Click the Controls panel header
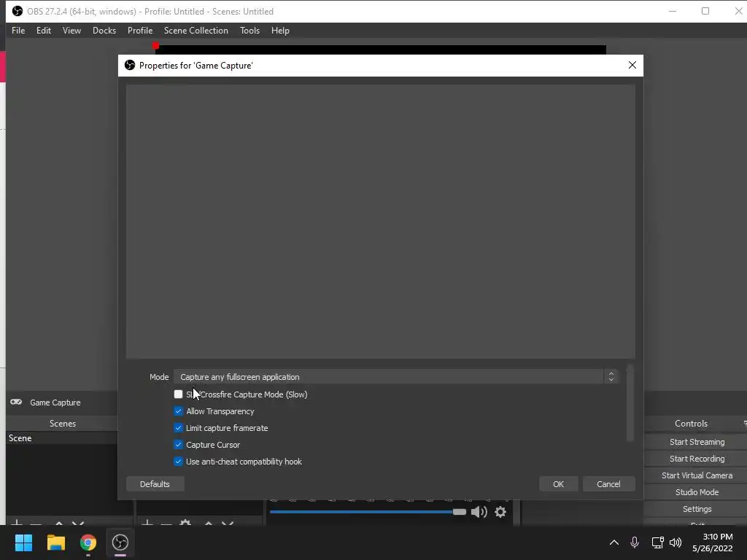 [692, 424]
